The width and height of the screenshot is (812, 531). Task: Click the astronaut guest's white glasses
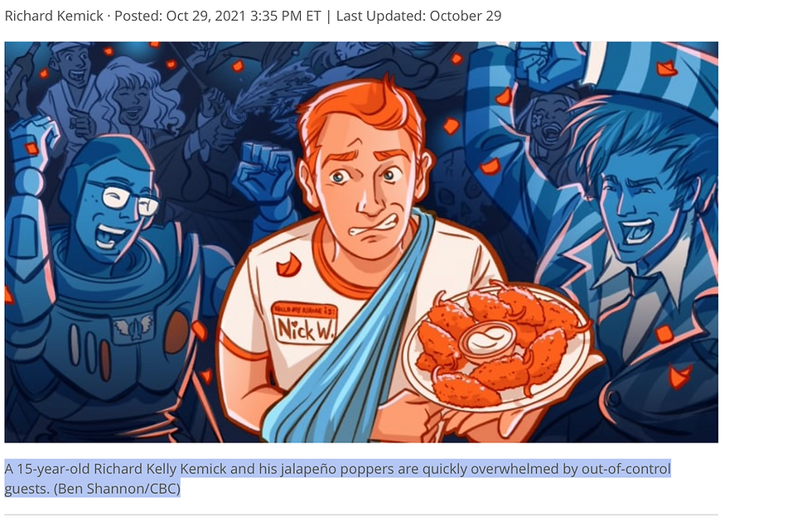[x=125, y=198]
